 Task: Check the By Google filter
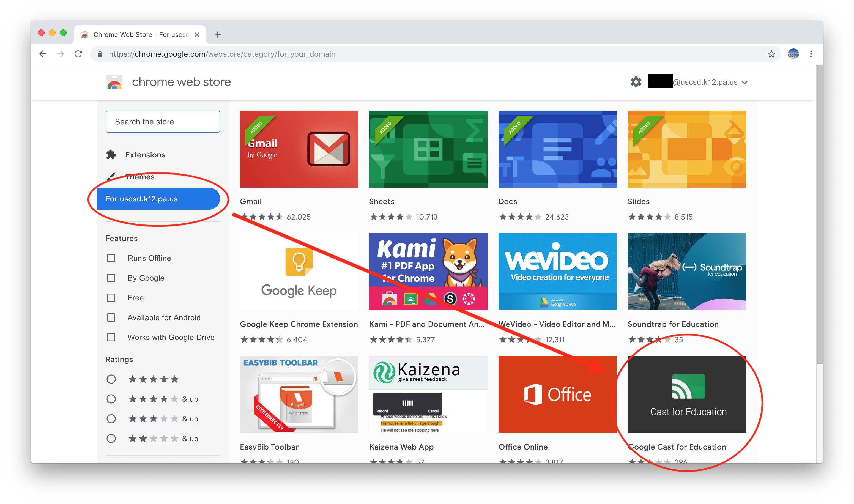111,278
